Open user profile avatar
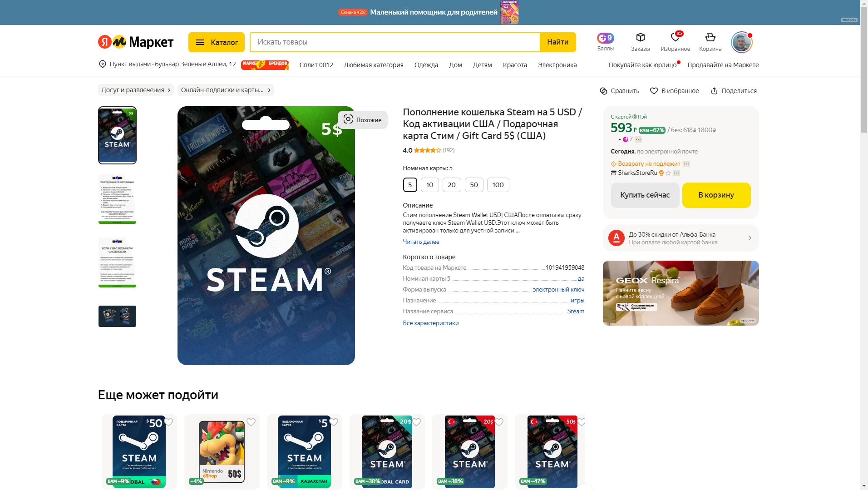This screenshot has height=490, width=868. coord(741,42)
